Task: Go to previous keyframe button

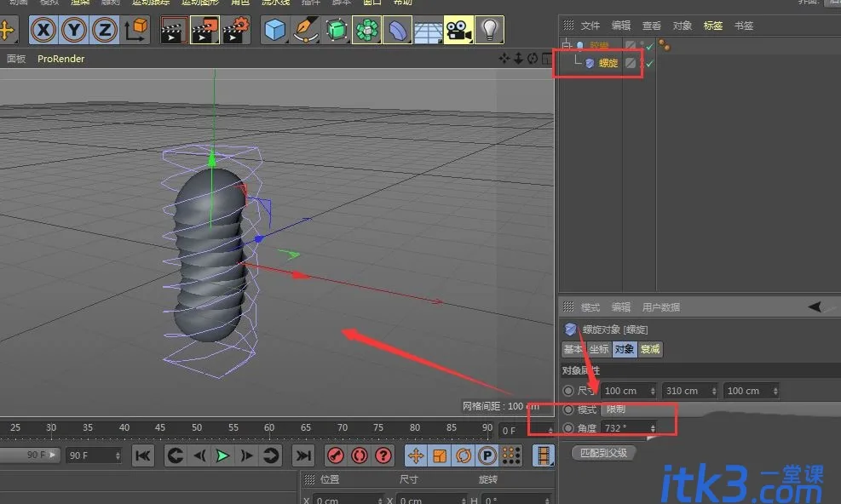Action: (x=175, y=455)
